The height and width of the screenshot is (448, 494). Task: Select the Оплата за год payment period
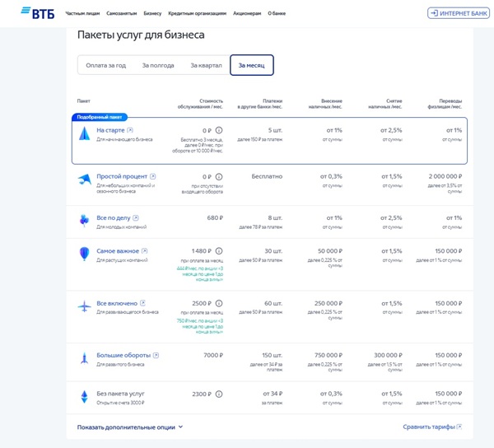106,65
